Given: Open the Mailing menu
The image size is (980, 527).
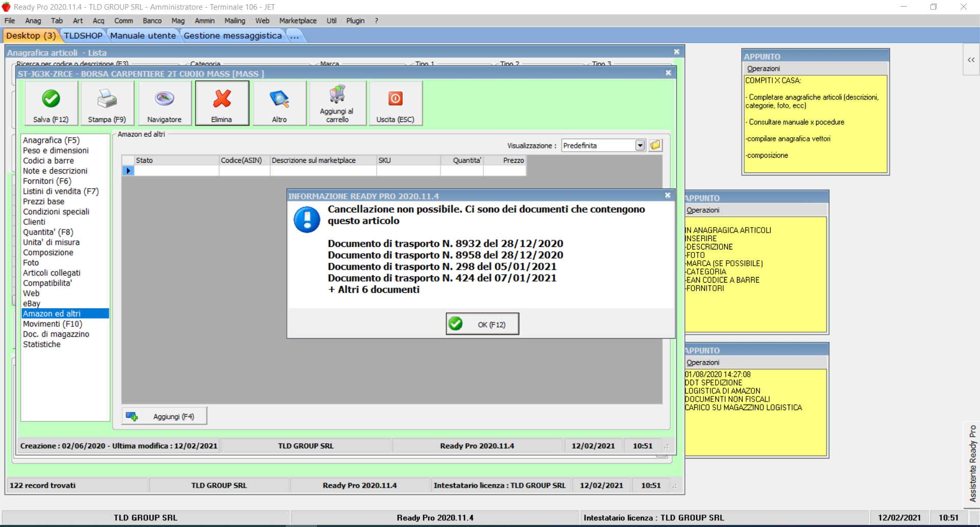Looking at the screenshot, I should (x=235, y=21).
